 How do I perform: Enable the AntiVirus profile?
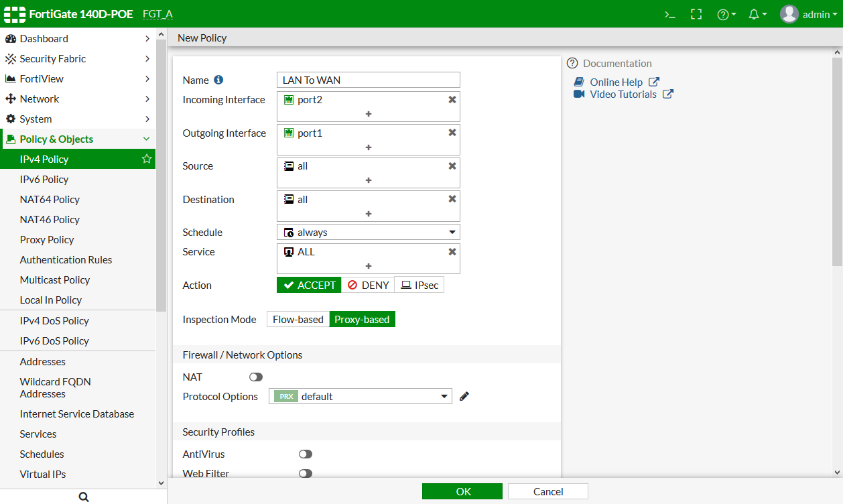tap(306, 454)
